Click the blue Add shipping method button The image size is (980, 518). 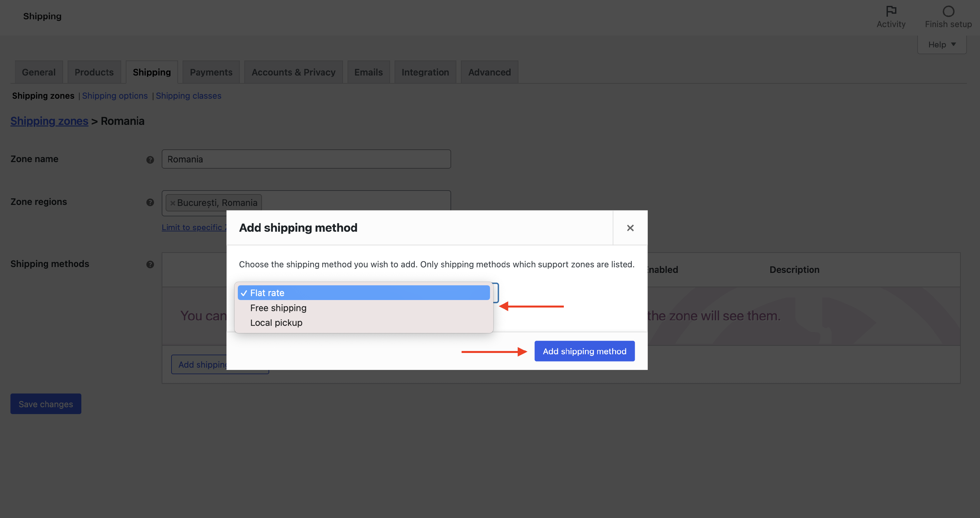click(584, 351)
